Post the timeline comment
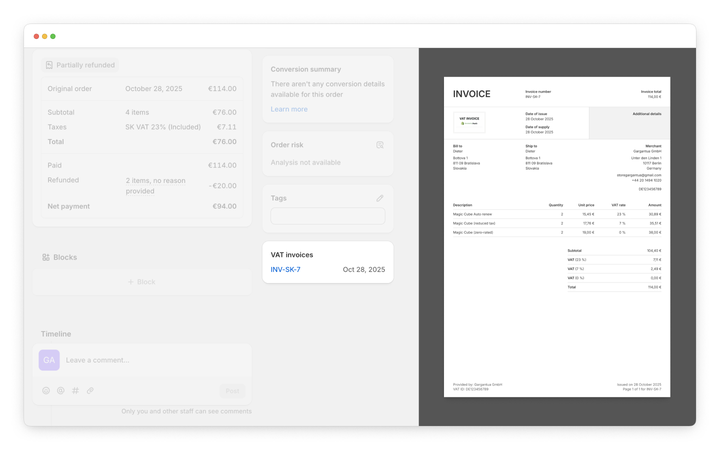The height and width of the screenshot is (450, 720). click(x=232, y=391)
